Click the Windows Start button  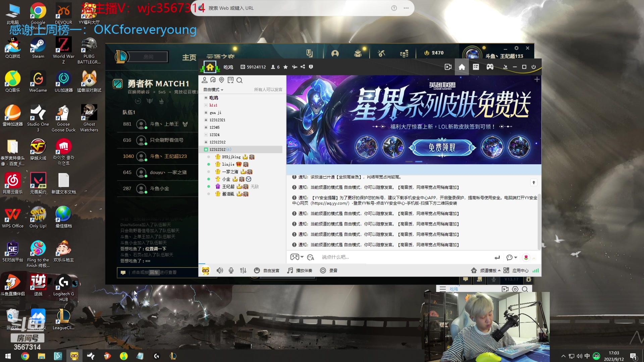[x=8, y=356]
